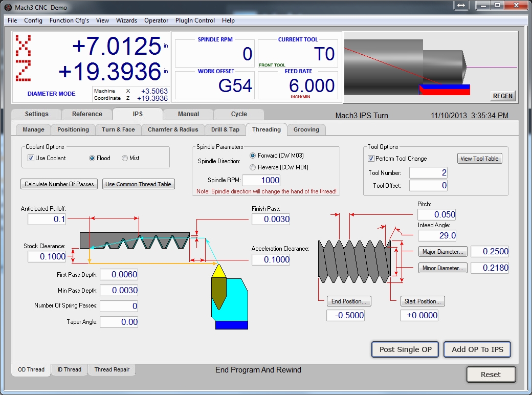Open the Threading sub-tab
Screen dimensions: 532x395
click(267, 129)
